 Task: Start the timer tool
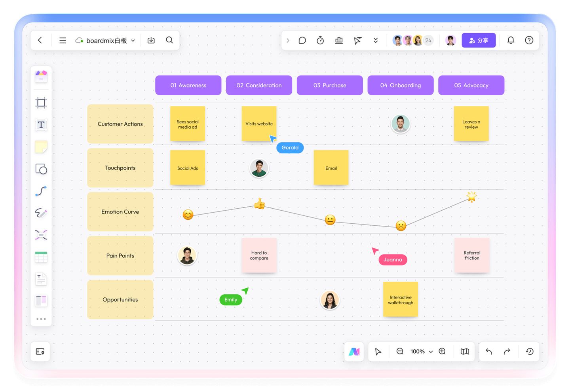[320, 40]
